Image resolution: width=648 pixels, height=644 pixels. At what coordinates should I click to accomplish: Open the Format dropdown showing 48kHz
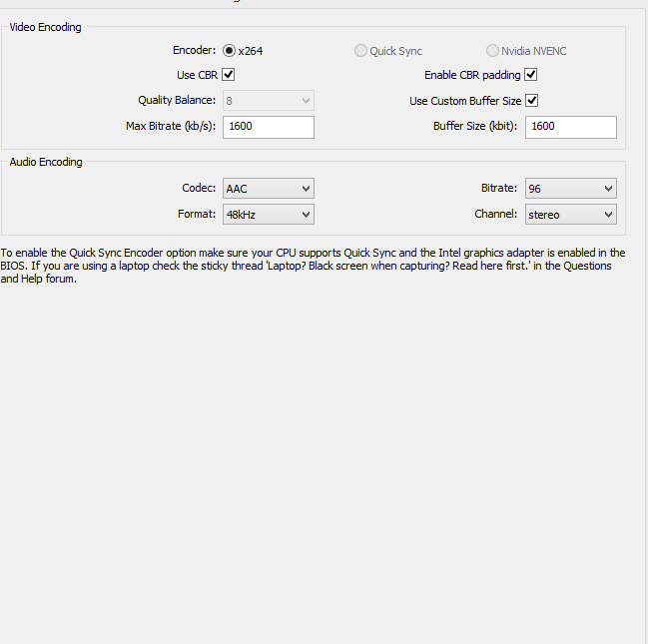[269, 215]
